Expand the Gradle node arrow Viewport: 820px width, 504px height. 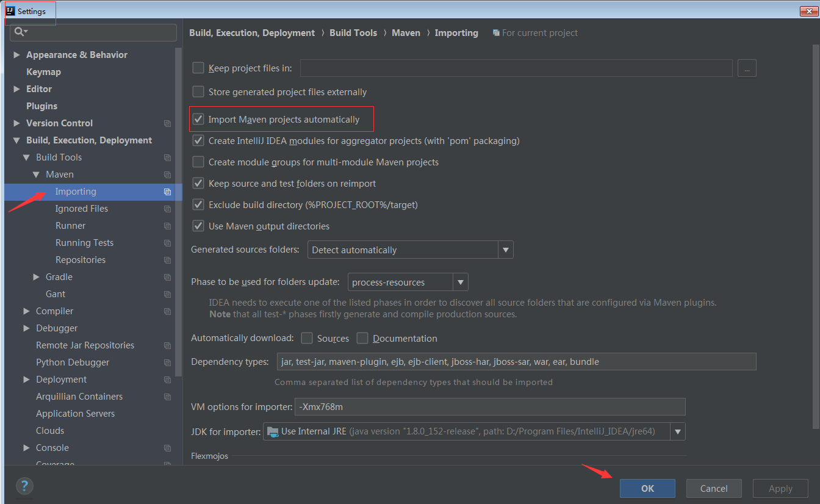[x=36, y=277]
